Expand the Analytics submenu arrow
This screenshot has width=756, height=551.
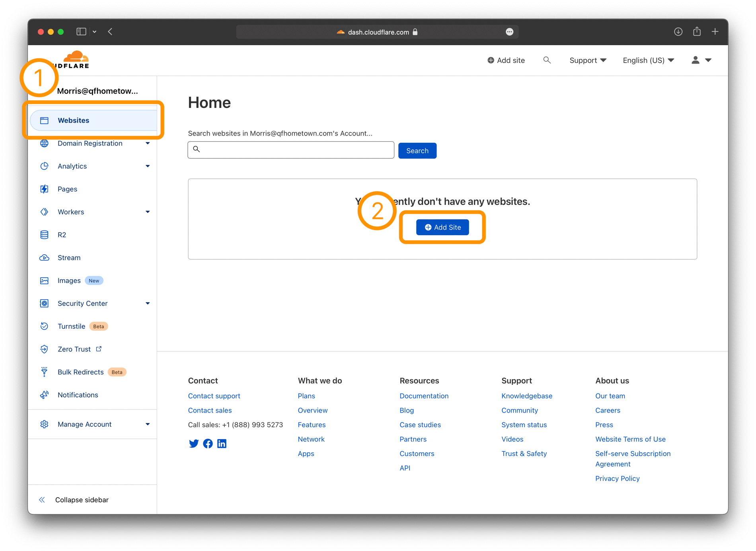[x=148, y=166]
